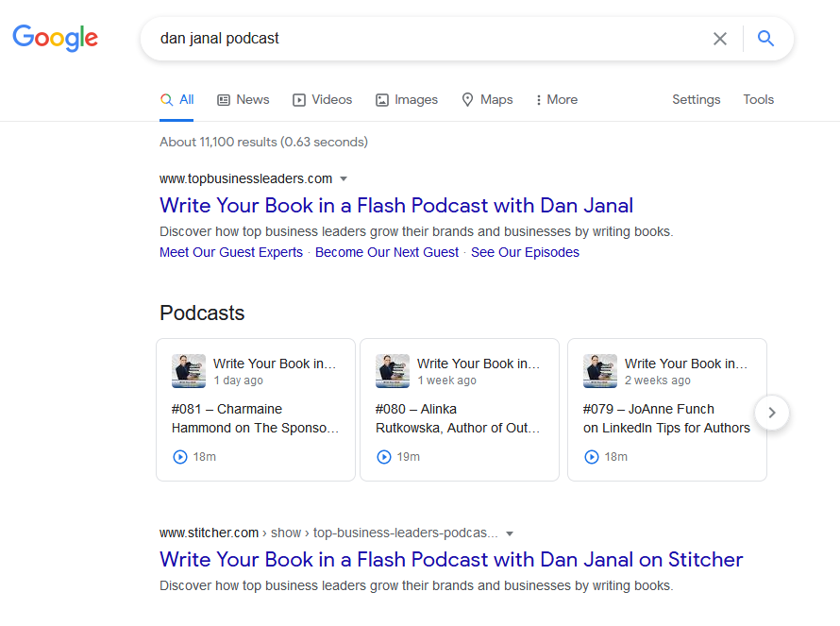Play episode #080 Alinka Rutkowska
840x626 pixels.
(384, 457)
